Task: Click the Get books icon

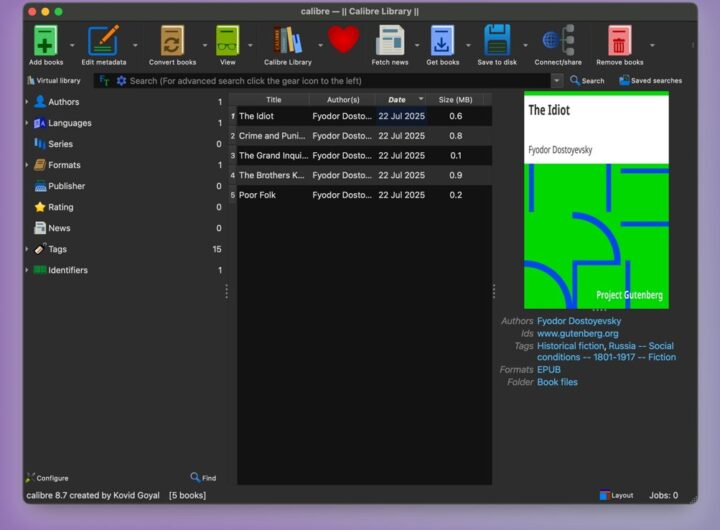Action: point(442,40)
